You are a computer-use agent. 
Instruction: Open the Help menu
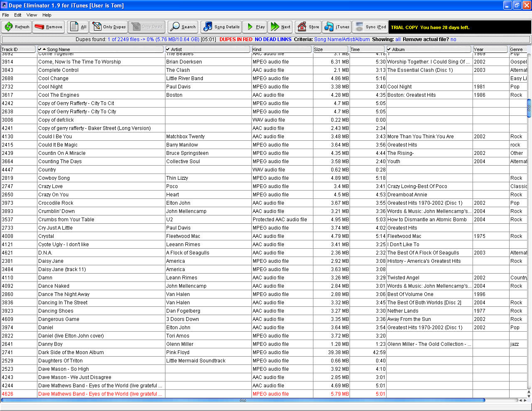pos(47,15)
